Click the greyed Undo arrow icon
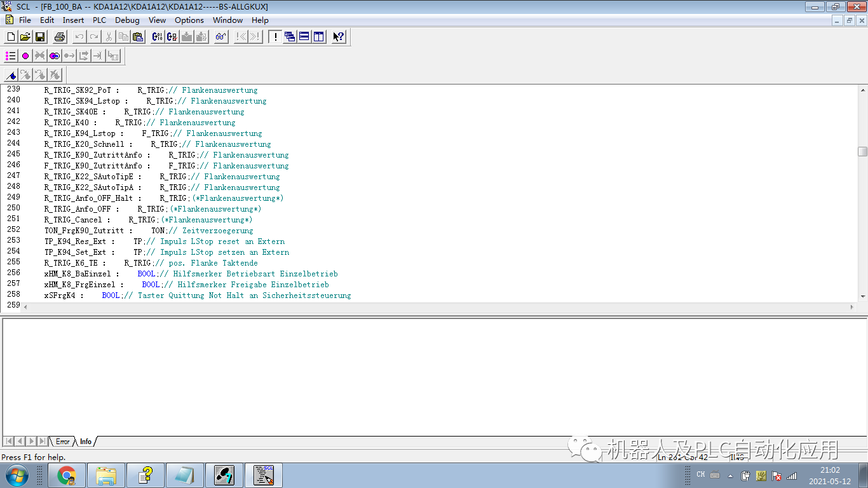 (79, 37)
